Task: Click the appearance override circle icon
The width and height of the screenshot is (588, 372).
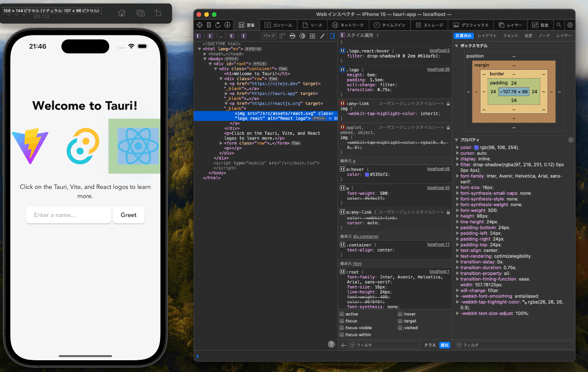Action: tap(302, 36)
